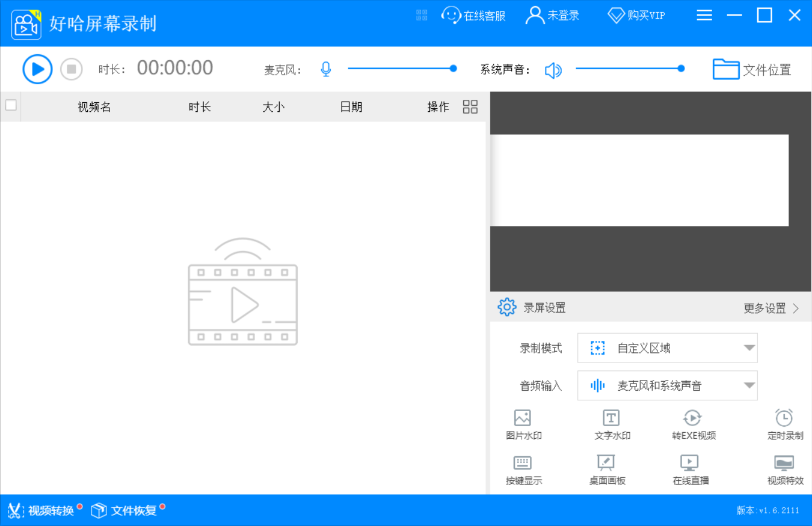Expand the 音频输入 dropdown
This screenshot has width=812, height=526.
point(667,385)
